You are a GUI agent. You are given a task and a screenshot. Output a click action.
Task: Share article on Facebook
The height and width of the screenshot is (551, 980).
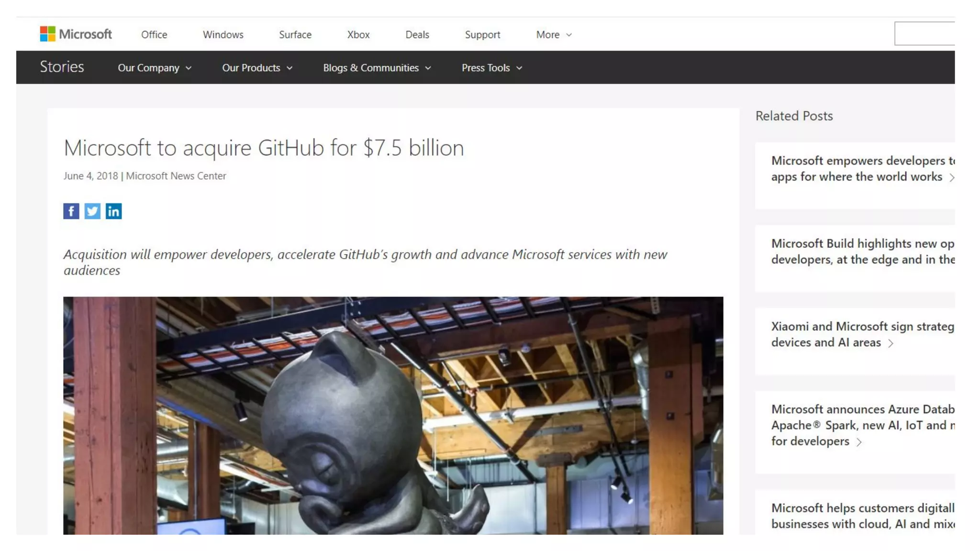(x=71, y=211)
